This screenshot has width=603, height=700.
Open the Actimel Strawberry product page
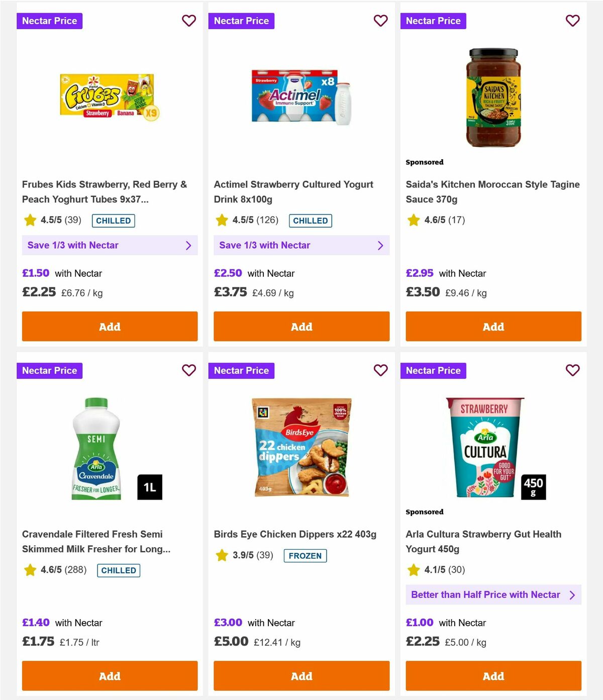point(294,191)
